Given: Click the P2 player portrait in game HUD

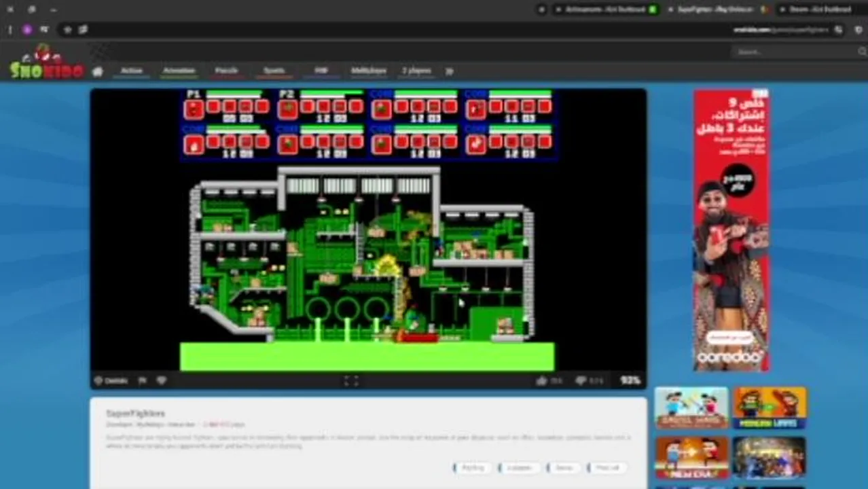Looking at the screenshot, I should pyautogui.click(x=288, y=109).
